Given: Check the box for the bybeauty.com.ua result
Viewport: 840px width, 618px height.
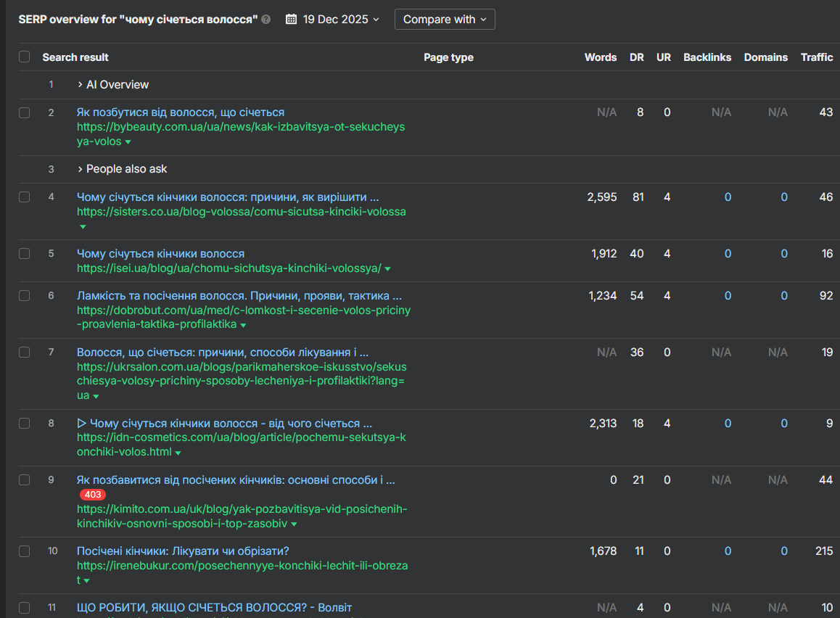Looking at the screenshot, I should [x=25, y=112].
